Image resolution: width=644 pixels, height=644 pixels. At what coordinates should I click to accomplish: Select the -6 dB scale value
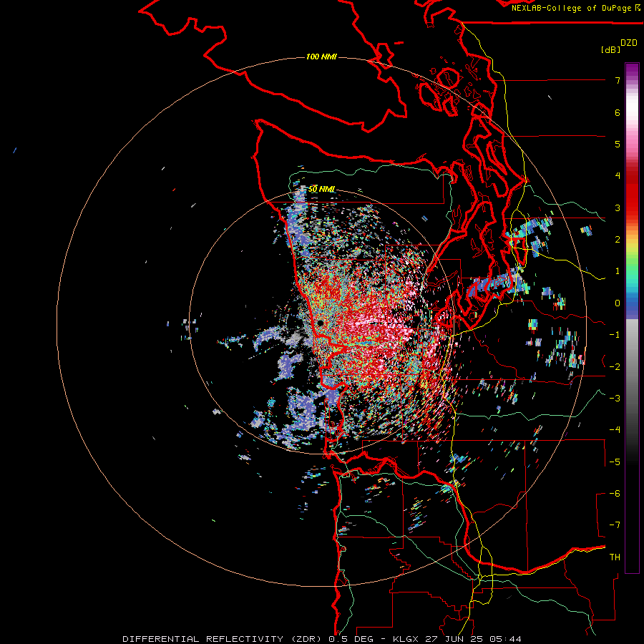click(615, 494)
